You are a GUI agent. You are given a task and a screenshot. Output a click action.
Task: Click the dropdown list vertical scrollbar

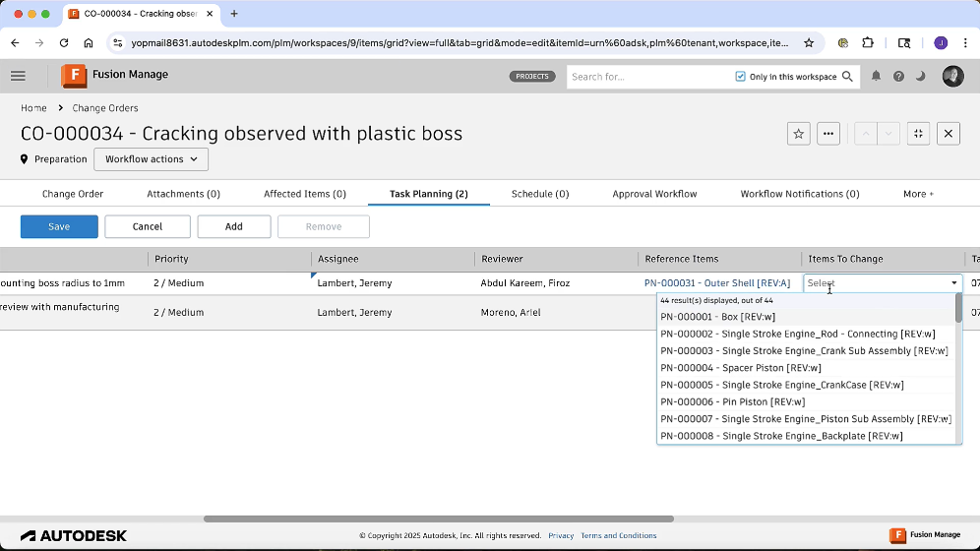tap(958, 308)
